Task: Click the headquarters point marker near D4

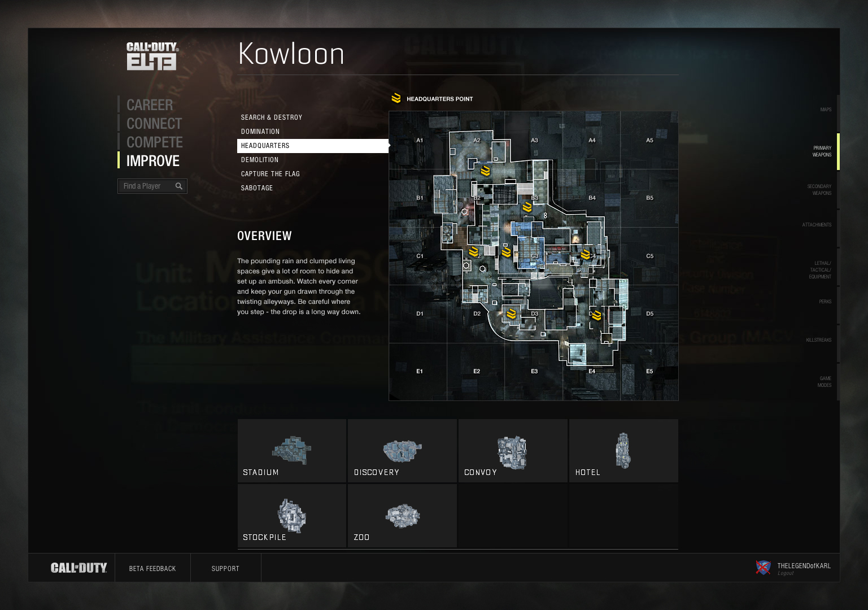Action: (x=596, y=315)
